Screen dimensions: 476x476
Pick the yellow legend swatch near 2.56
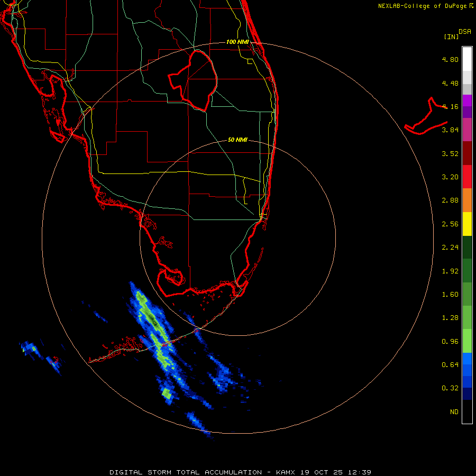[x=467, y=224]
